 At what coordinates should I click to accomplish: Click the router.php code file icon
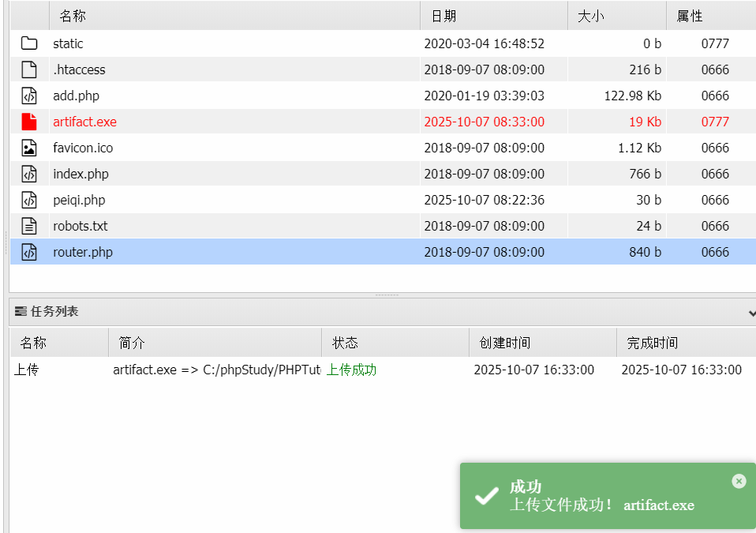click(x=29, y=252)
